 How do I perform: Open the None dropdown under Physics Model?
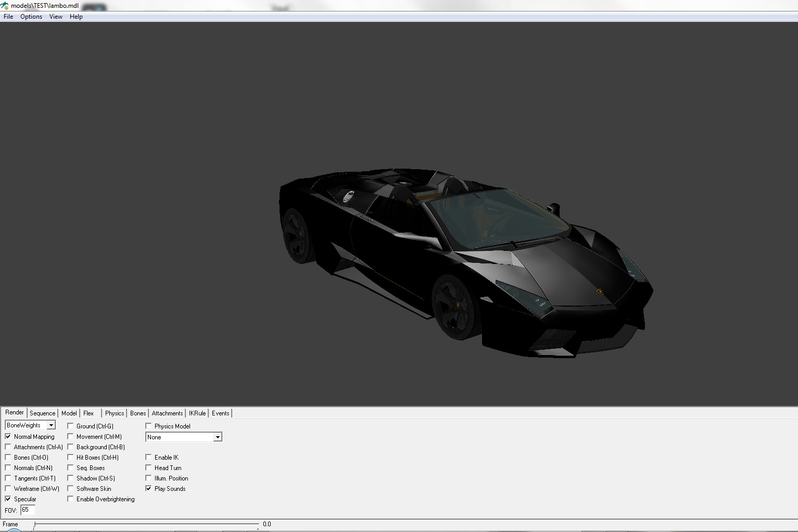[x=218, y=437]
